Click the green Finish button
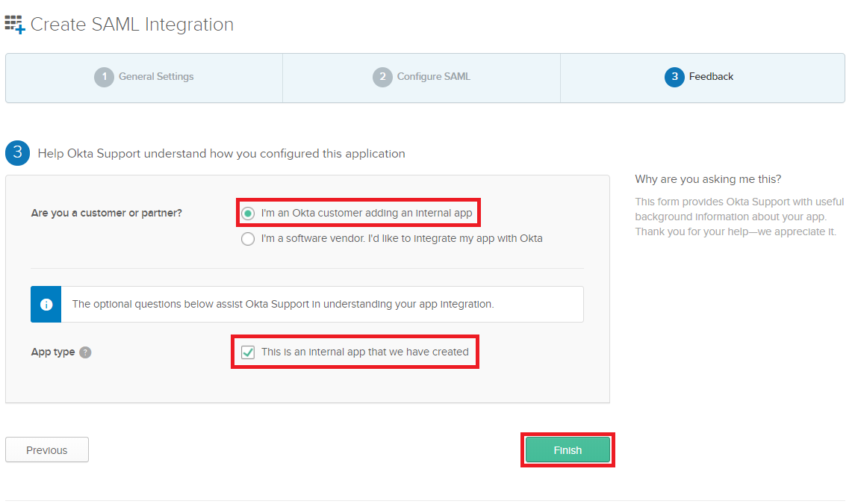The image size is (858, 504). [x=568, y=449]
